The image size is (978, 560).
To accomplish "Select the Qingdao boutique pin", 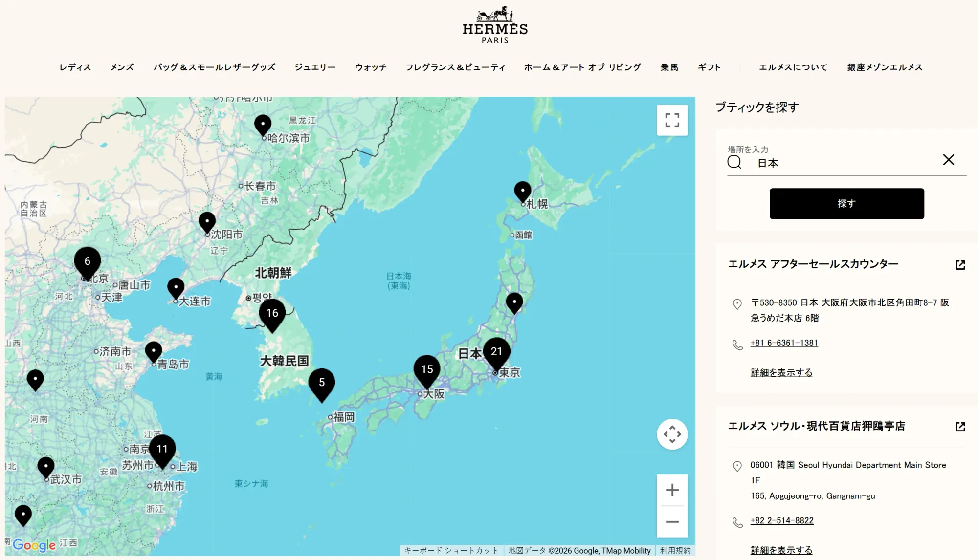I will click(x=154, y=352).
